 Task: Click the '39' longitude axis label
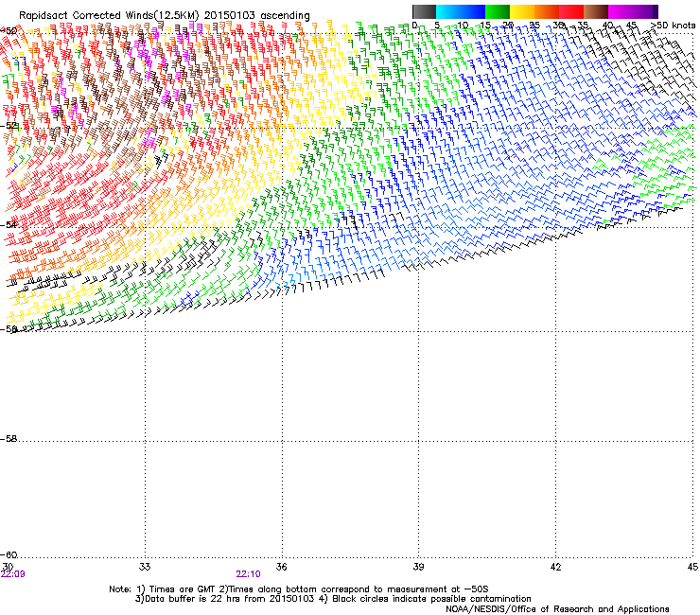(x=418, y=567)
